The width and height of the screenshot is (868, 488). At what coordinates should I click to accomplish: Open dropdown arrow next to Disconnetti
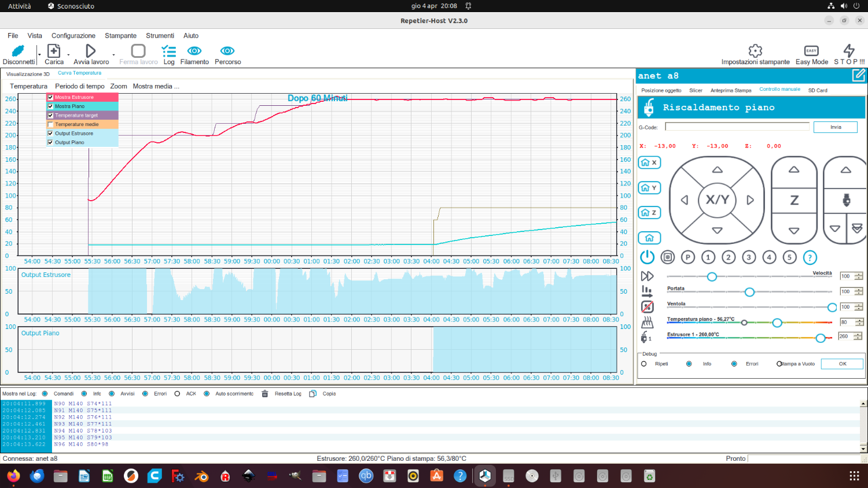click(39, 55)
